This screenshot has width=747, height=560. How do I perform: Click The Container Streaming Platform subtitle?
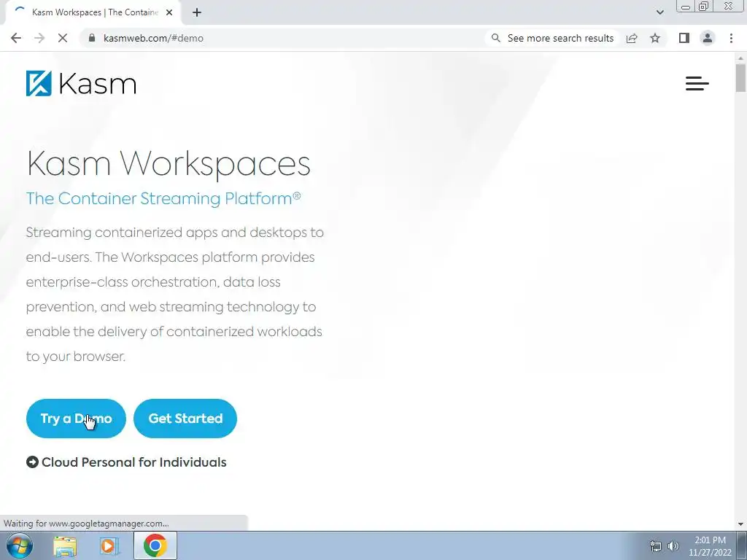click(163, 198)
